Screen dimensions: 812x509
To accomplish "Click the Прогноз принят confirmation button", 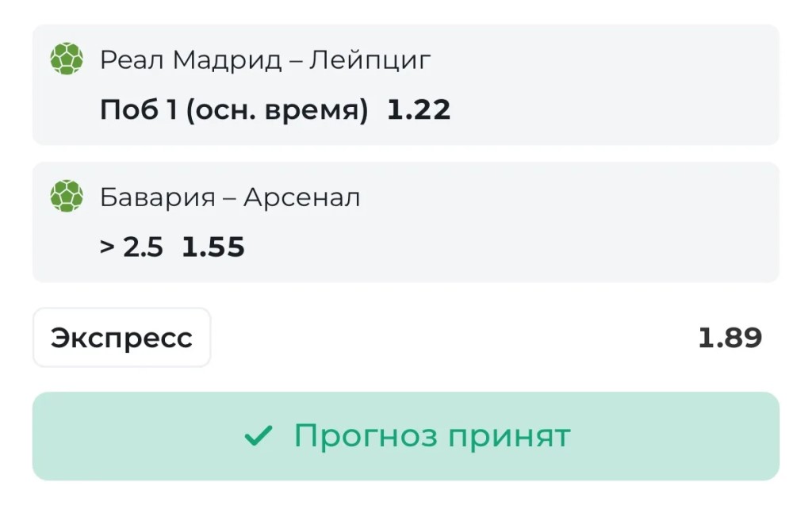I will [405, 436].
